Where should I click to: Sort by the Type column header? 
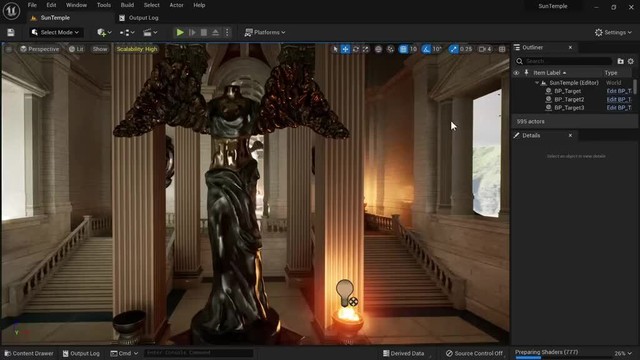pos(611,73)
